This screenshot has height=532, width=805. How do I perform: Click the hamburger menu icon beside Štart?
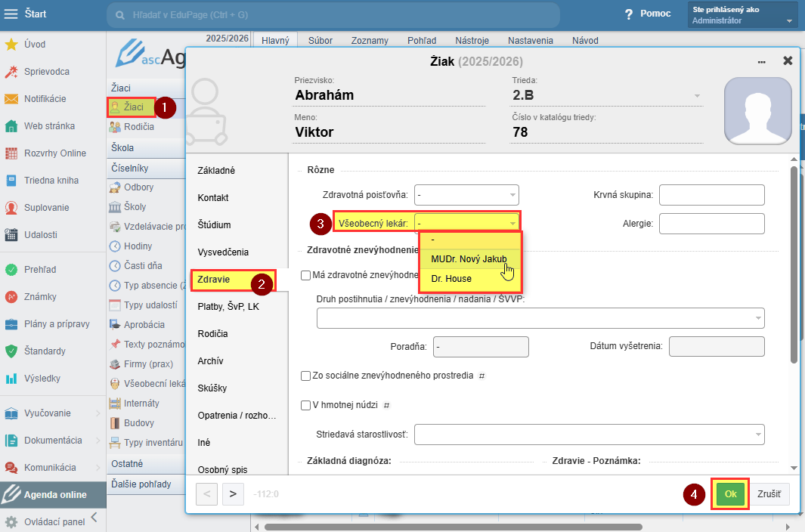[x=11, y=14]
